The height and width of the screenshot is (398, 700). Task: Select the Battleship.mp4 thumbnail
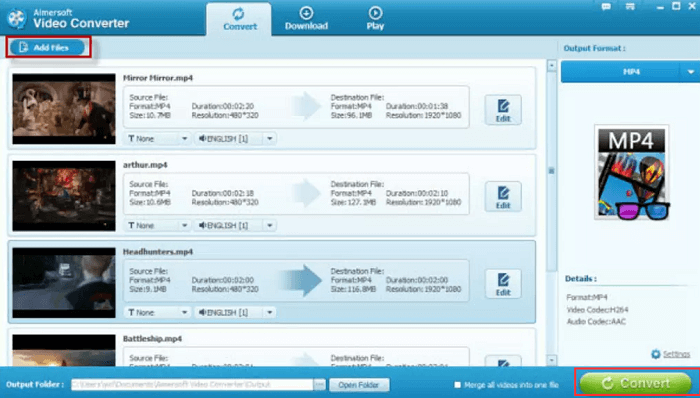point(64,351)
